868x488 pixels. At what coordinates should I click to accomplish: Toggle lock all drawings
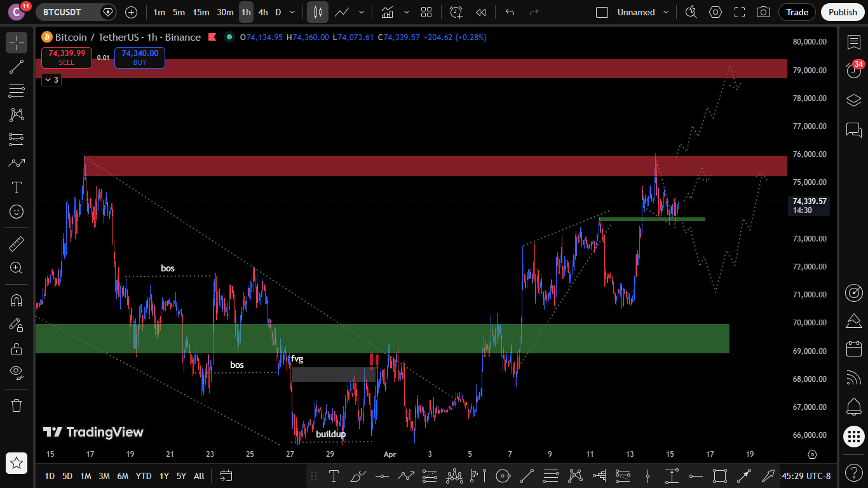17,349
